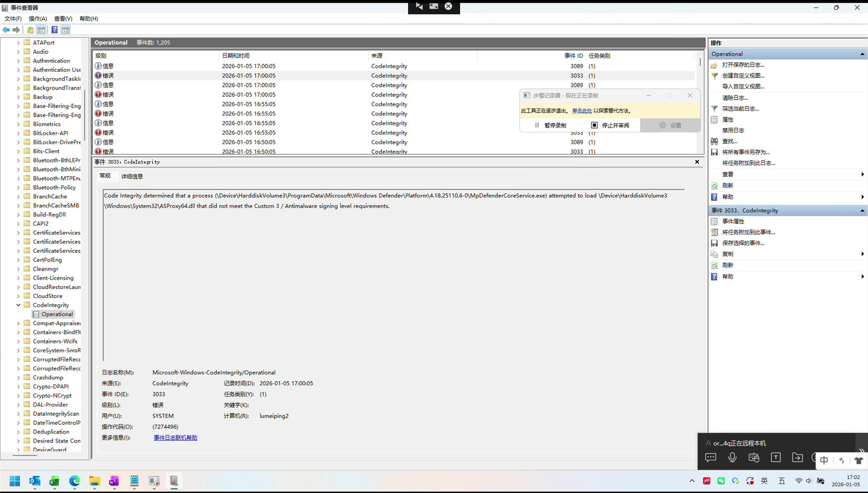The height and width of the screenshot is (493, 868).
Task: Expand the CAPI2 tree node
Action: 18,224
